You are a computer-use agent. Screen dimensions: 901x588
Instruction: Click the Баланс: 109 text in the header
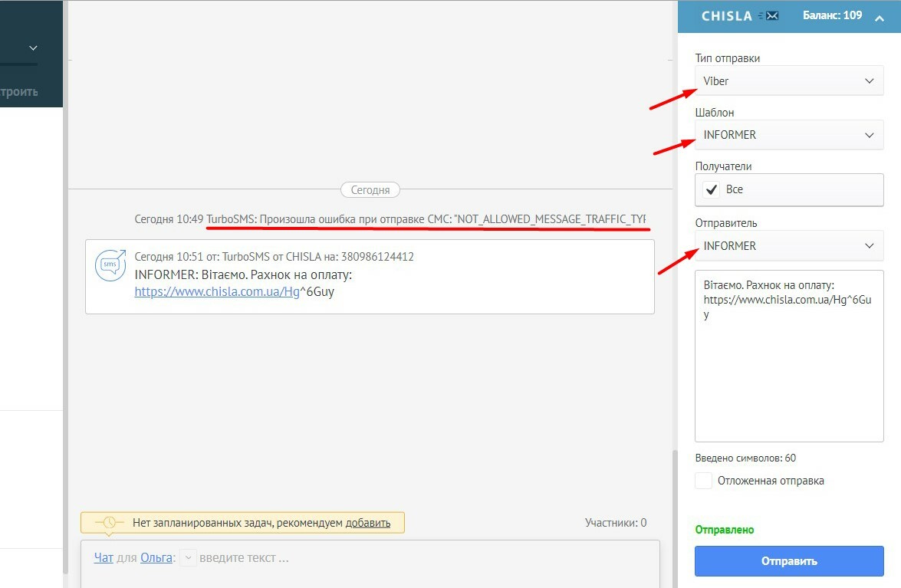click(x=832, y=15)
